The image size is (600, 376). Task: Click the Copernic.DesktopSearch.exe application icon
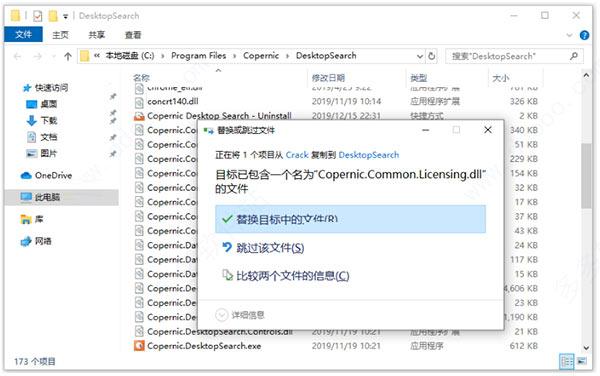139,346
